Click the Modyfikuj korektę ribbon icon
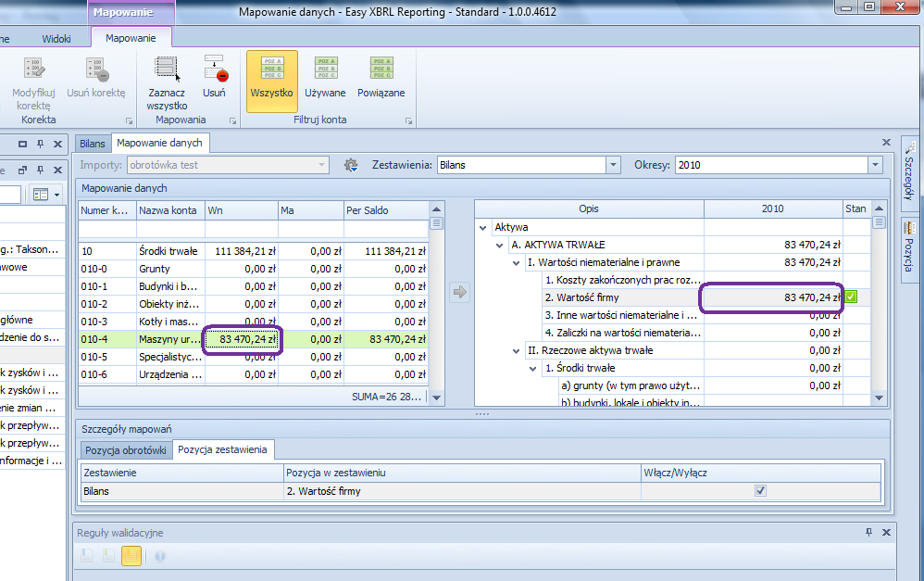 [34, 69]
